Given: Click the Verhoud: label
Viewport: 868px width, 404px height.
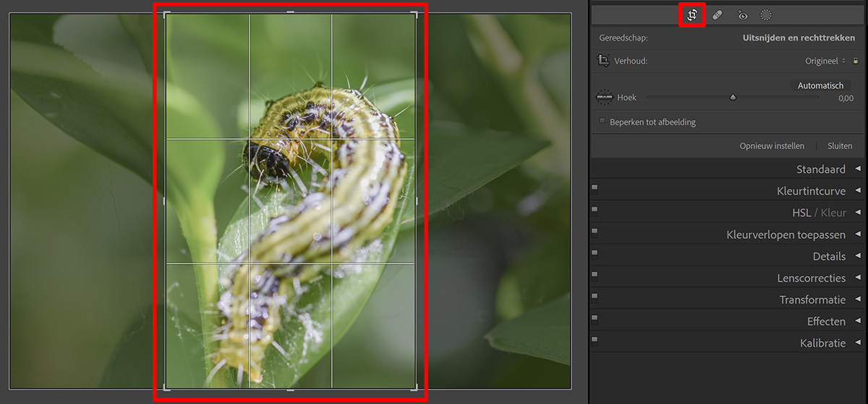Looking at the screenshot, I should coord(631,61).
